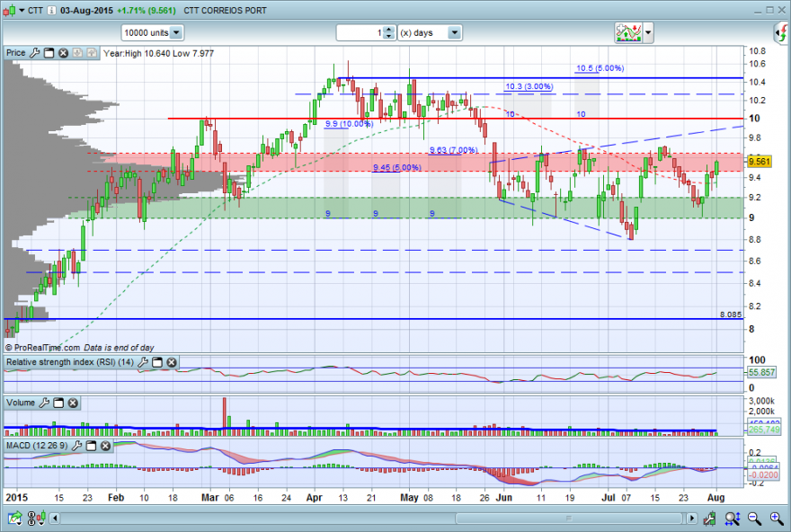
Task: Click the 9.561 current price label on axis
Action: [759, 162]
